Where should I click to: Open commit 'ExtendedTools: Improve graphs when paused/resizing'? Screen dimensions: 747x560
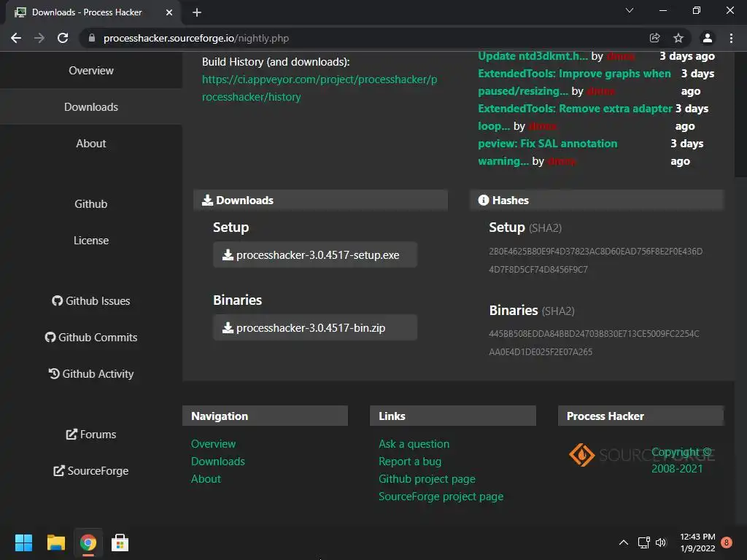574,82
